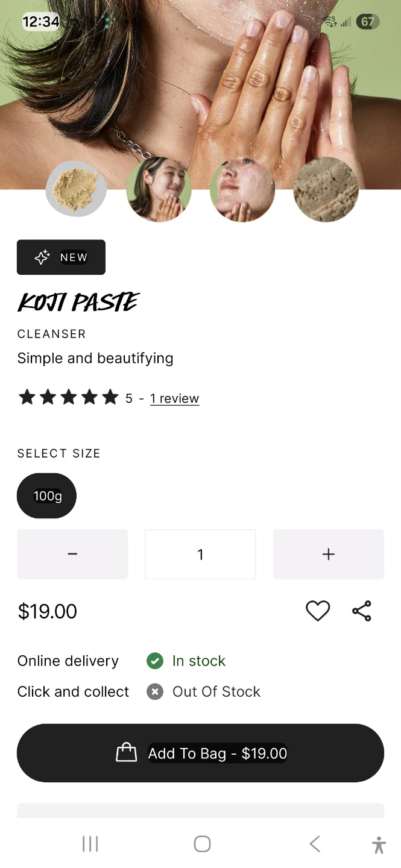Viewport: 401px width, 868px height.
Task: View the smiling woman thumbnail image
Action: click(159, 189)
